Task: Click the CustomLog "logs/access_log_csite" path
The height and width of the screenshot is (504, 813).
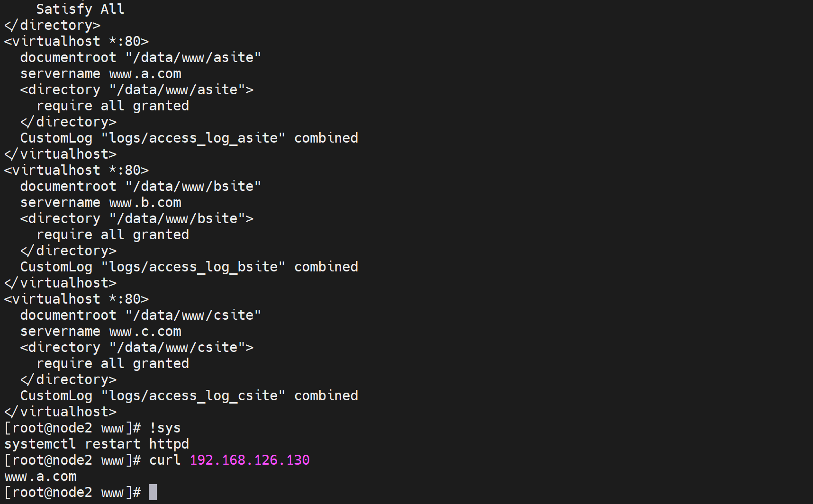Action: pos(193,396)
